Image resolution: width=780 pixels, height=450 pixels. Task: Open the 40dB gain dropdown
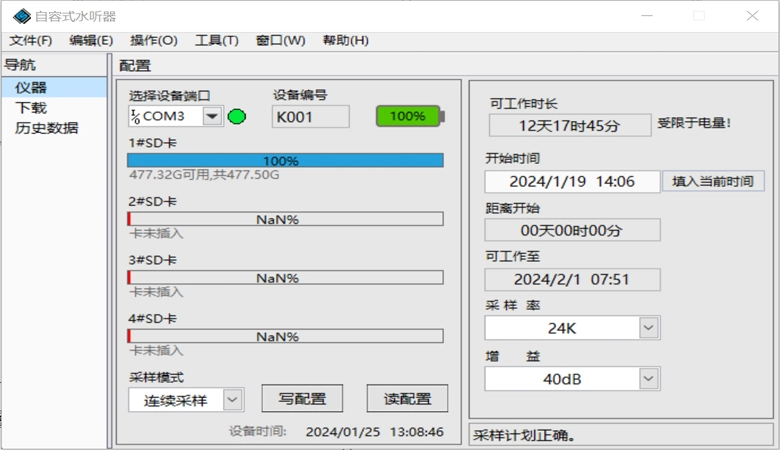point(648,379)
